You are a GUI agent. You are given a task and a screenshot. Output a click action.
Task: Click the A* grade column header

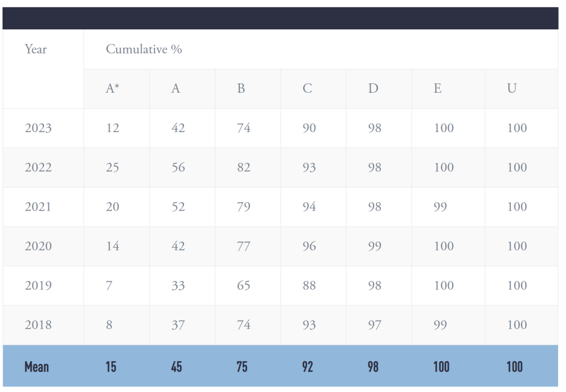(x=112, y=89)
